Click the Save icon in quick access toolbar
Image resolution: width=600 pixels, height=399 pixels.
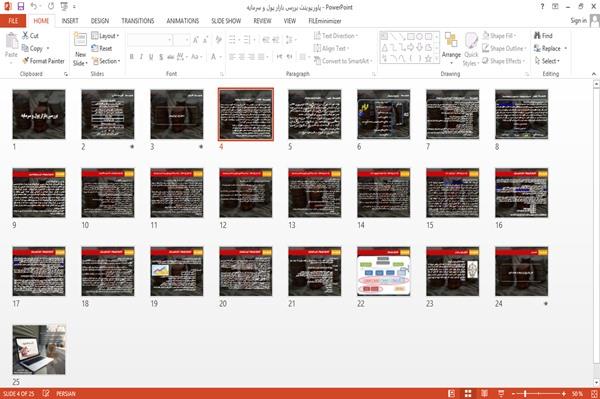pos(21,6)
